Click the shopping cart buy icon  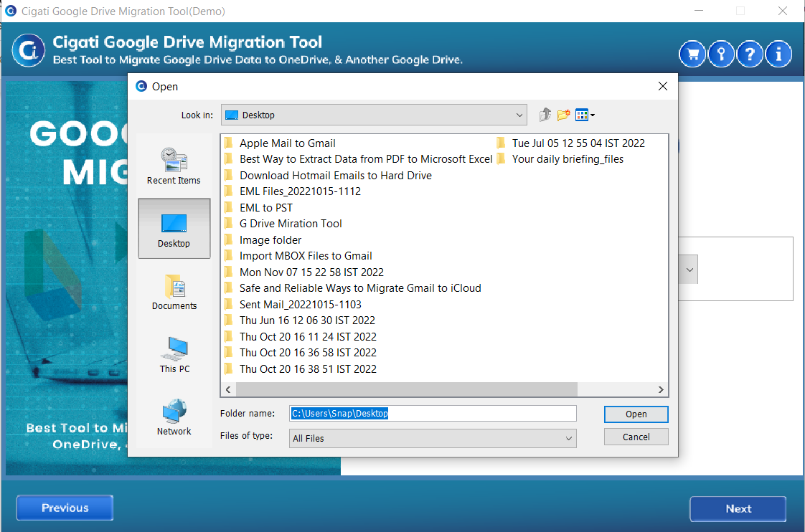pos(692,54)
